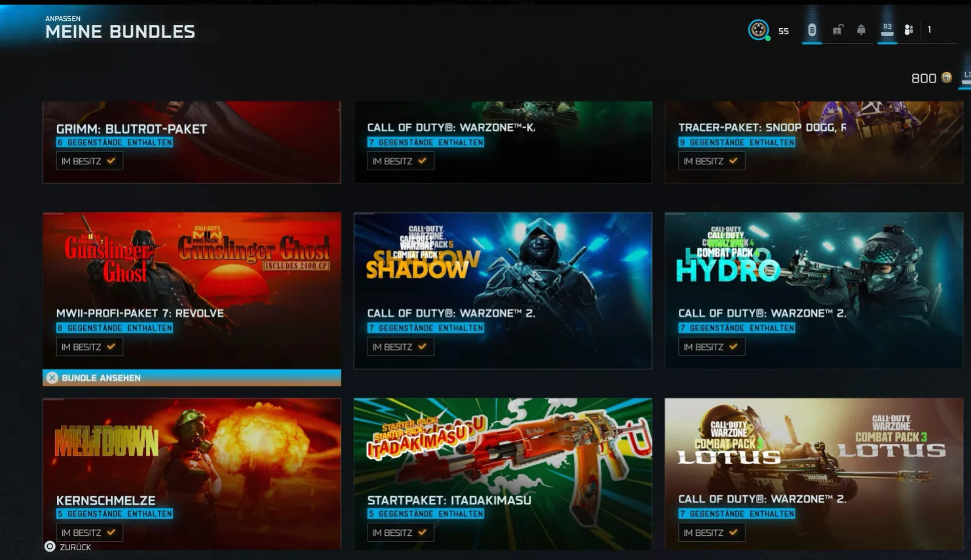Click the Hydro bundle's 7 GEGENSTÄNDE label
This screenshot has width=971, height=560.
tap(737, 328)
